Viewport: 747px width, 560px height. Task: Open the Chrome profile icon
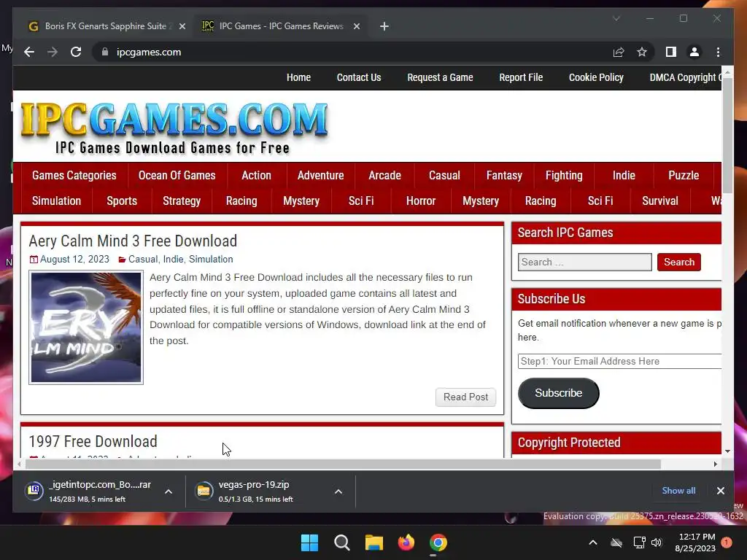click(694, 52)
